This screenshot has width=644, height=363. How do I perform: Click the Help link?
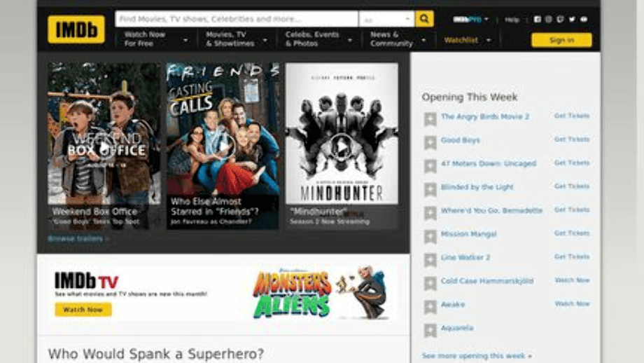point(512,20)
